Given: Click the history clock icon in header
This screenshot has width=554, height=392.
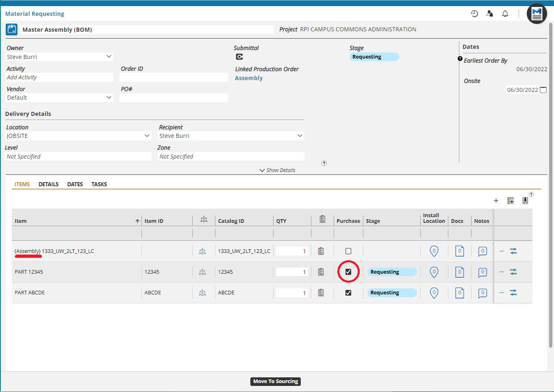Looking at the screenshot, I should 474,14.
